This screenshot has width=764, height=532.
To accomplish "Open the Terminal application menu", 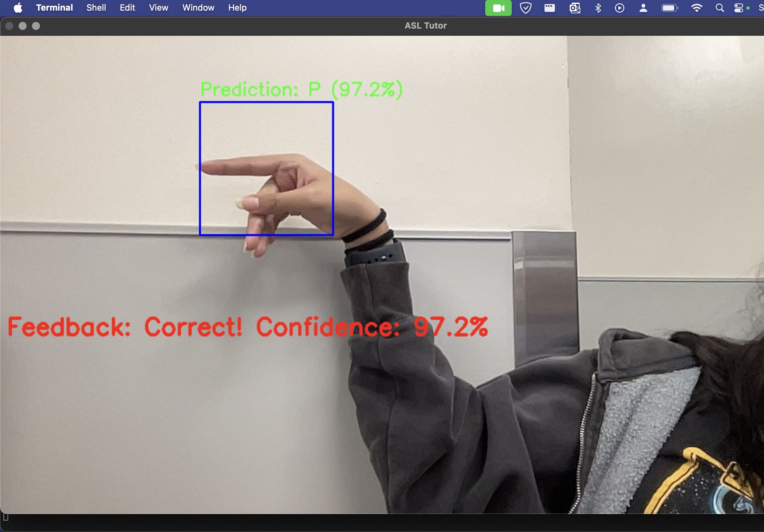I will coord(54,8).
